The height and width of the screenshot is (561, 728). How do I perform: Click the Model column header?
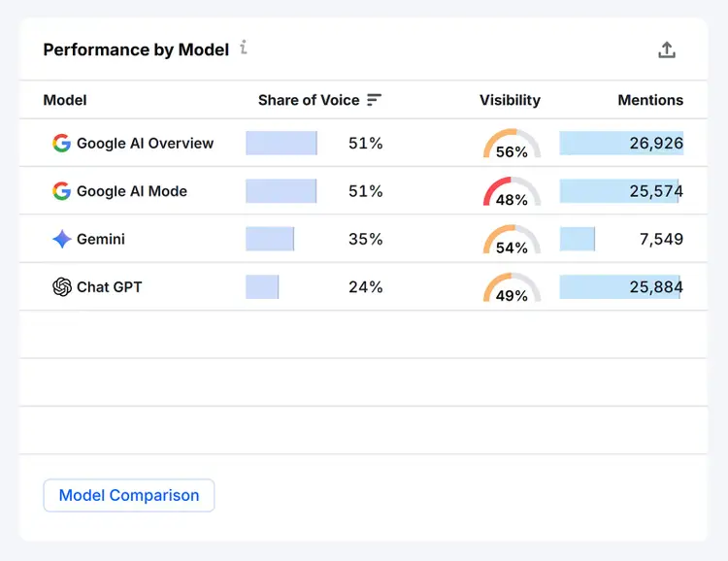[65, 100]
